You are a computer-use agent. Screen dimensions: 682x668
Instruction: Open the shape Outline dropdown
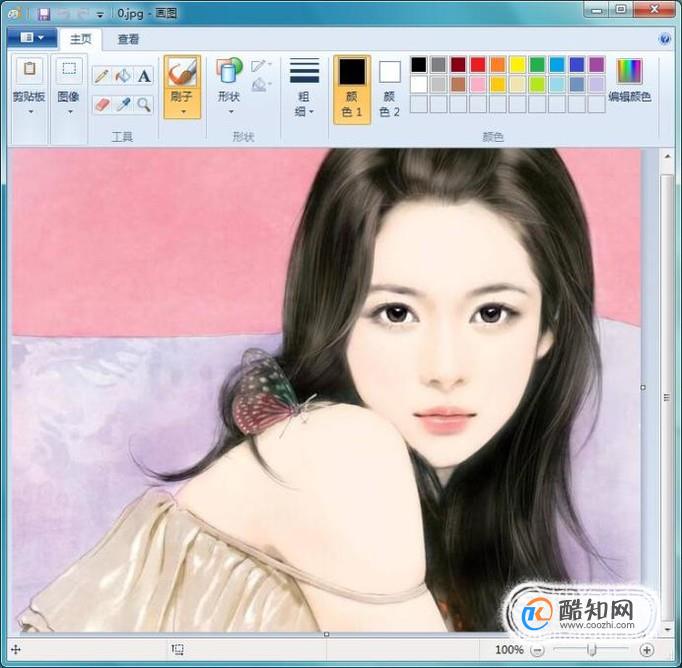pos(261,66)
